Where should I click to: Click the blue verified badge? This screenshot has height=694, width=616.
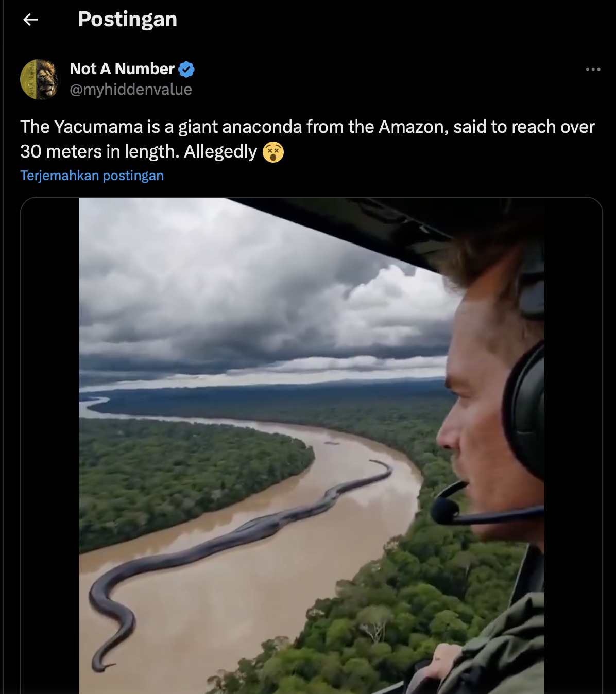186,69
